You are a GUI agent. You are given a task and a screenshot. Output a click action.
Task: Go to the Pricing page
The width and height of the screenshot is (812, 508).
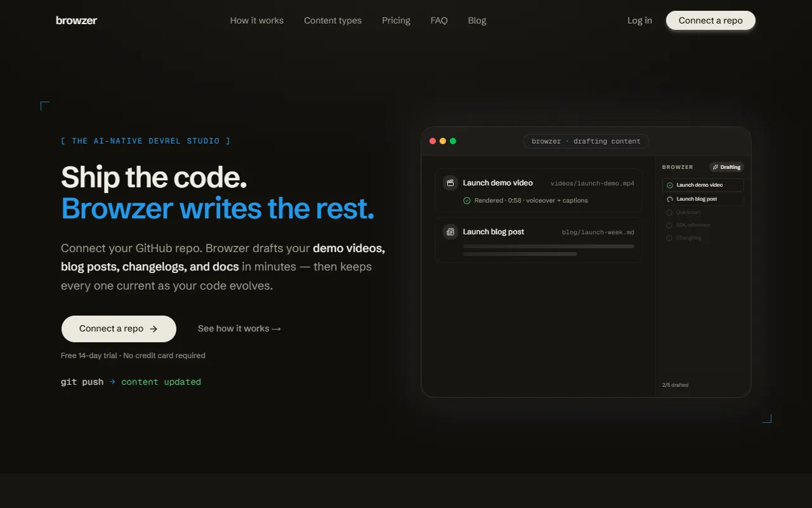(x=396, y=20)
